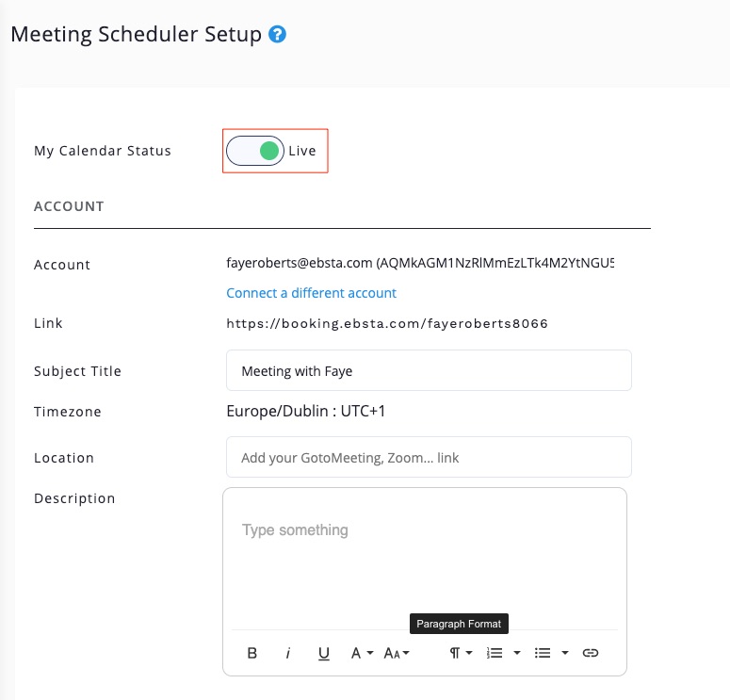Open the Paragraph Format dropdown

[x=460, y=653]
